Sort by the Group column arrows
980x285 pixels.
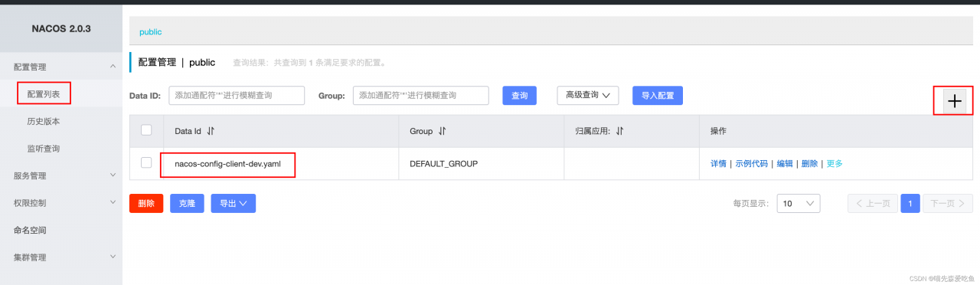(x=442, y=131)
